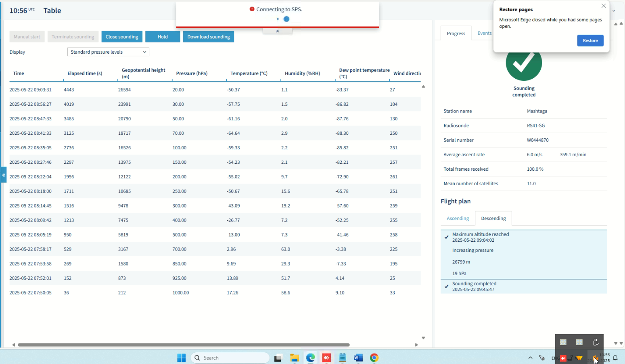Click the Windows Start button
This screenshot has height=364, width=625.
pos(182,358)
